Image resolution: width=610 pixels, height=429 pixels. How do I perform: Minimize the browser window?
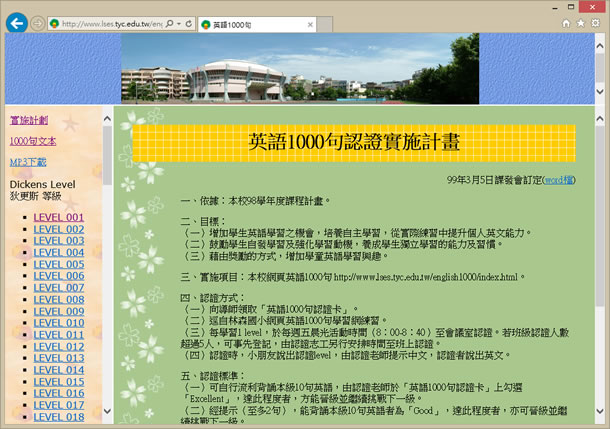click(x=555, y=7)
